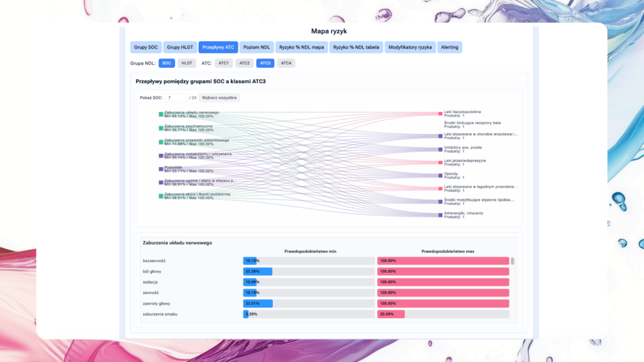Click the Zaburzenia skóry i tkanki podskórnej node

pos(161,196)
